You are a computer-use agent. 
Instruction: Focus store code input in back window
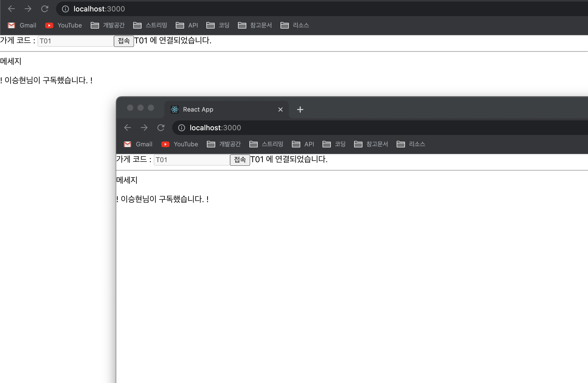75,41
